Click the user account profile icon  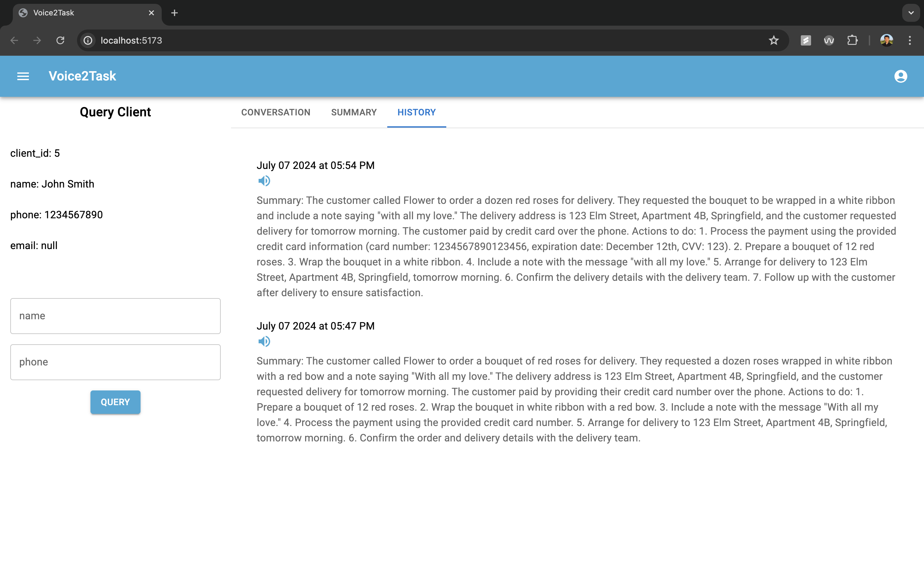(900, 76)
